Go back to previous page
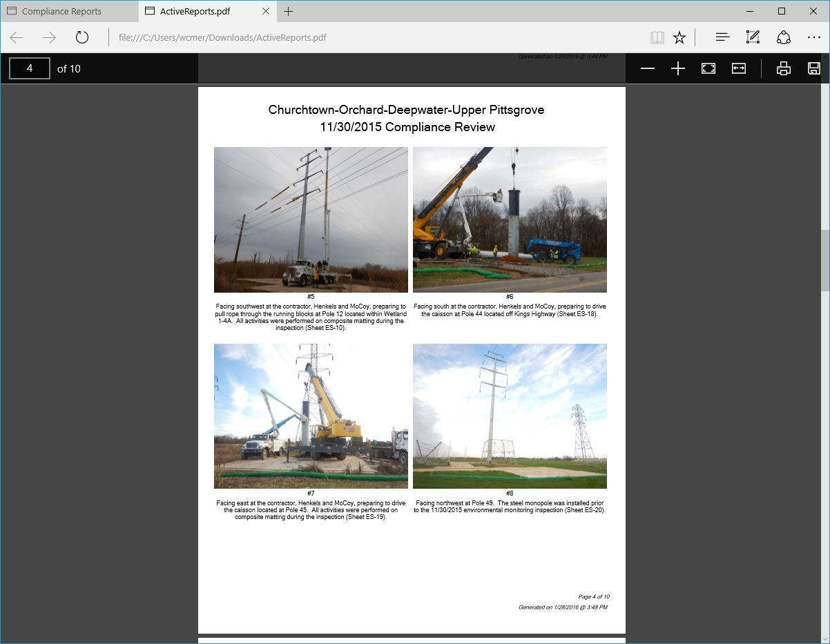 [17, 37]
